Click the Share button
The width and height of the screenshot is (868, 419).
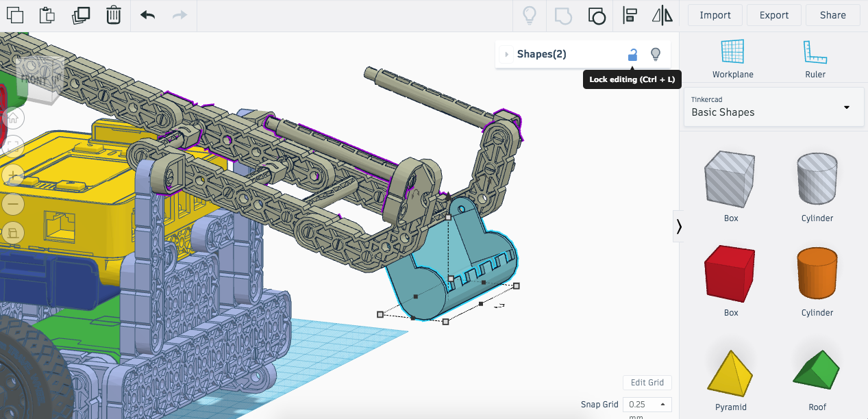832,14
